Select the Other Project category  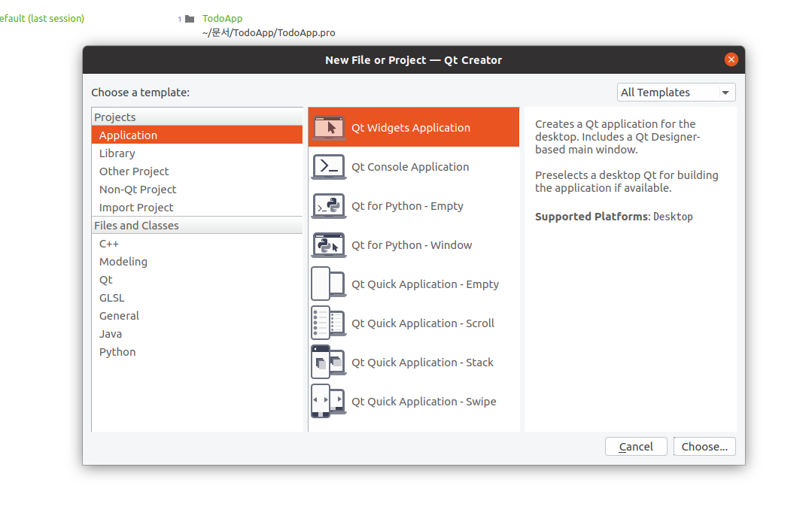196,171
